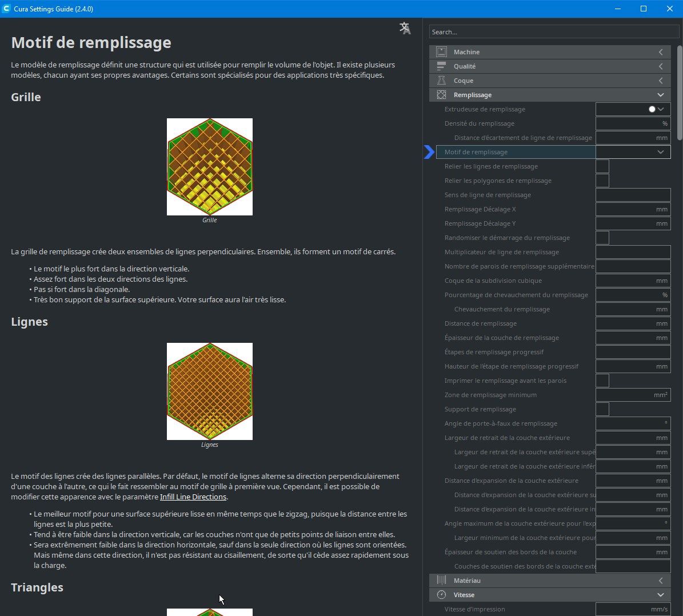The width and height of the screenshot is (683, 616).
Task: Click the Matériau category icon
Action: coord(441,580)
